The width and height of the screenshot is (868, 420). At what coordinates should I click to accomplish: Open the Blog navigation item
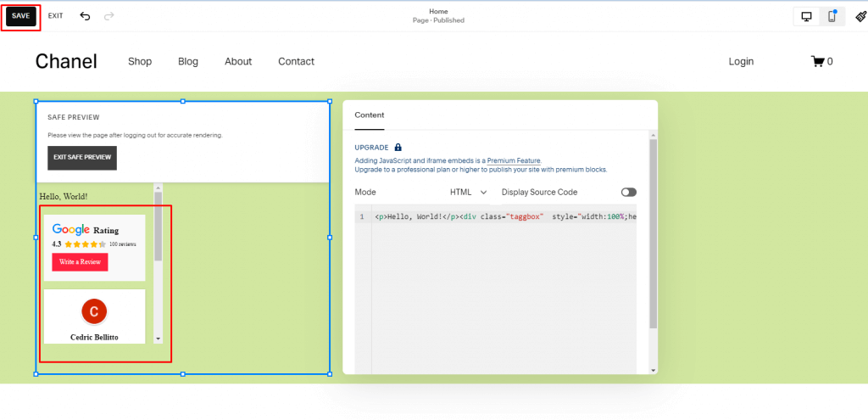188,61
